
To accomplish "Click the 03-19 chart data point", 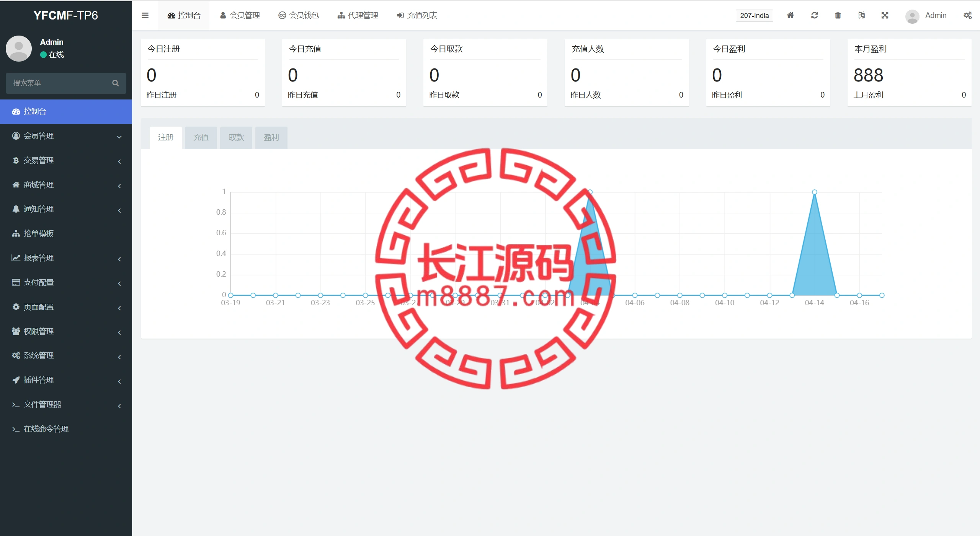I will (230, 295).
